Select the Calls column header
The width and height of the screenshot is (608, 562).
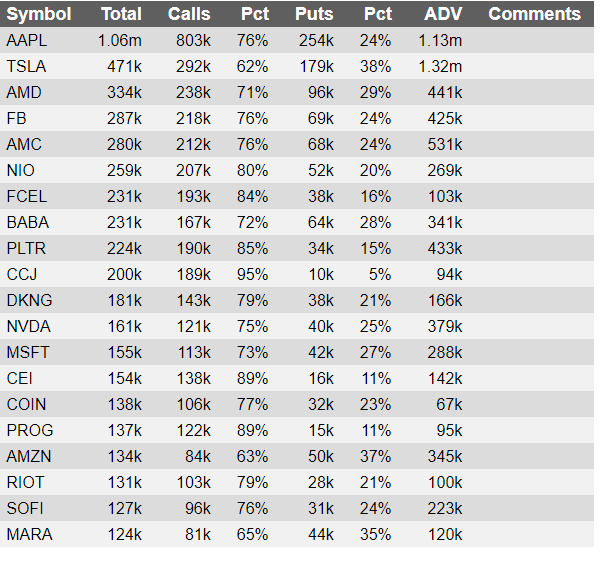point(189,14)
